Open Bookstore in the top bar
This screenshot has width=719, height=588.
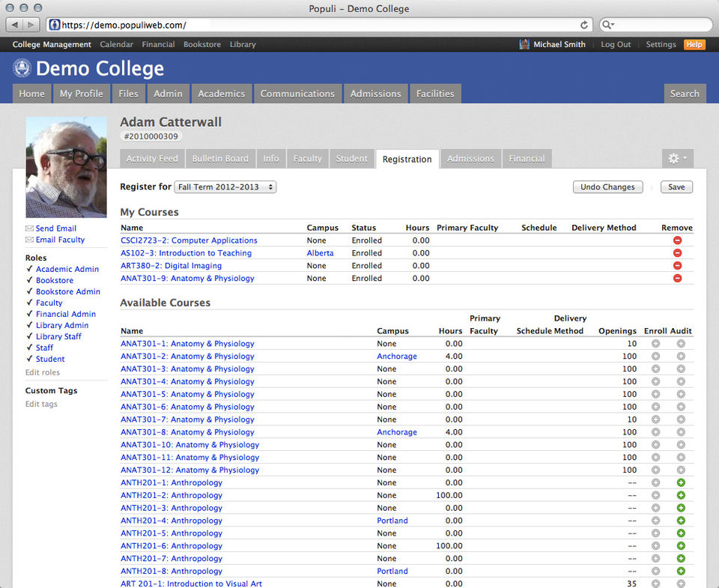click(x=202, y=44)
